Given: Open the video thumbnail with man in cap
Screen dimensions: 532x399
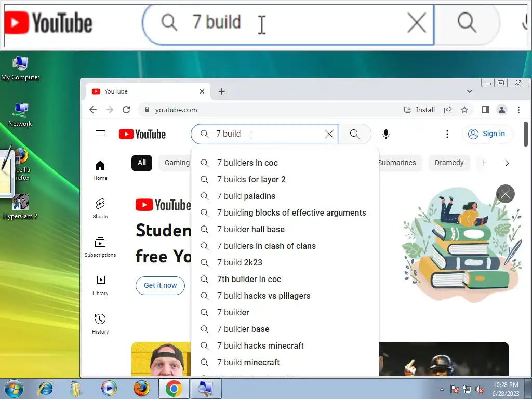Looking at the screenshot, I should click(x=162, y=359).
